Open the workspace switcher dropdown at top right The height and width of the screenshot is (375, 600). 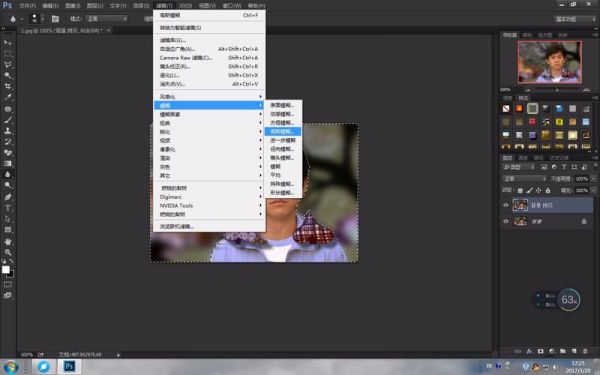[575, 19]
